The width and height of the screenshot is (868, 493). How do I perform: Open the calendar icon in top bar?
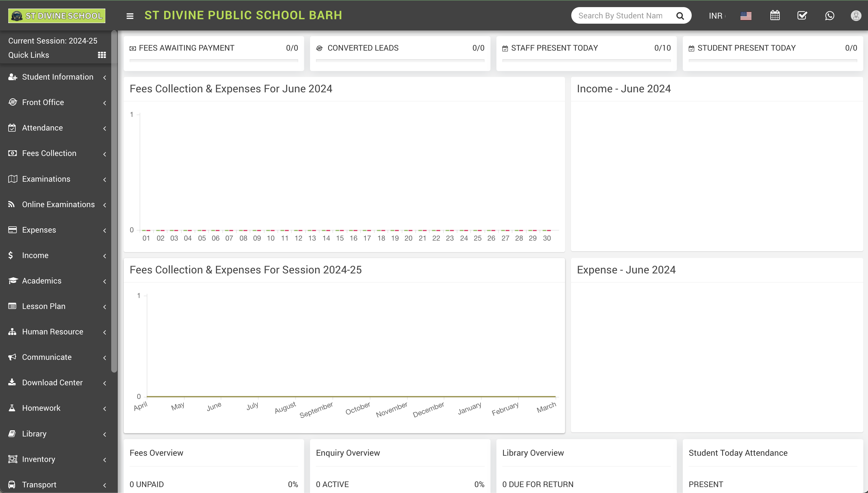pos(775,16)
